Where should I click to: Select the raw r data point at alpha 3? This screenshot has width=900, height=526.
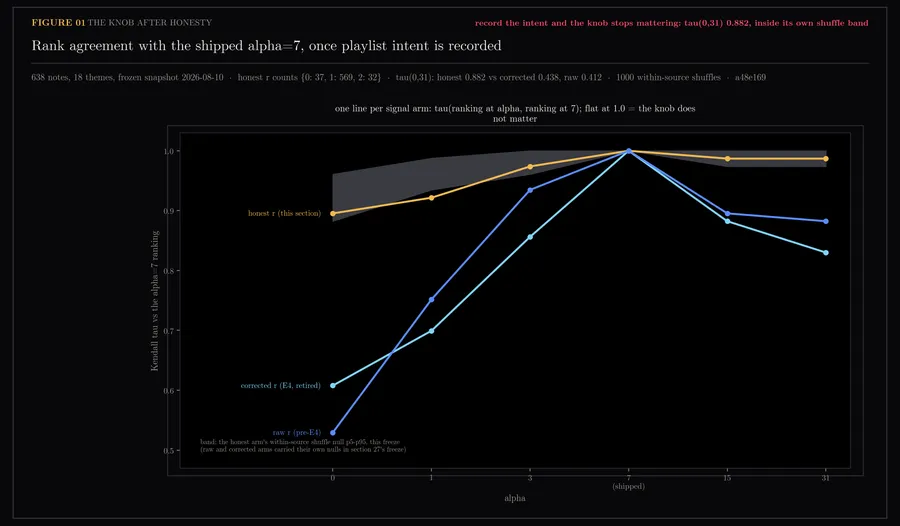[x=530, y=190]
